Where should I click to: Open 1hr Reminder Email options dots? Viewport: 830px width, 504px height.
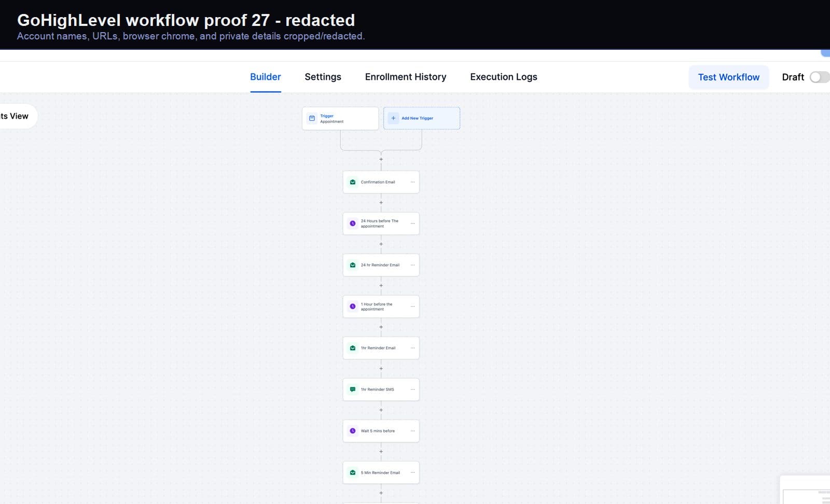click(x=413, y=348)
